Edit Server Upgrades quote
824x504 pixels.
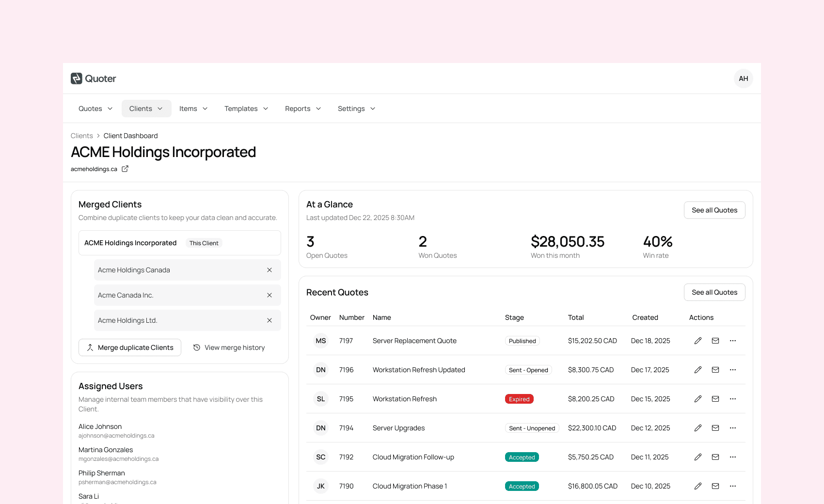[x=698, y=428]
